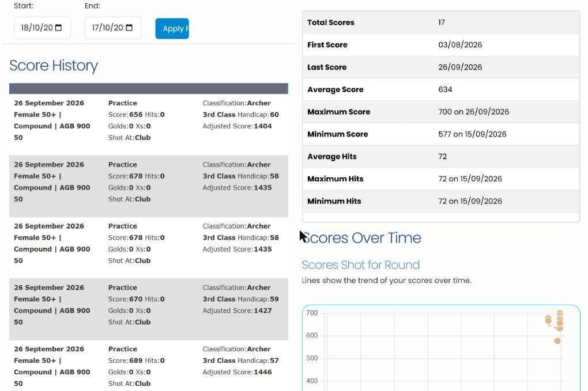The image size is (588, 391).
Task: Click the 'Lines show the trend' description text
Action: (x=387, y=280)
